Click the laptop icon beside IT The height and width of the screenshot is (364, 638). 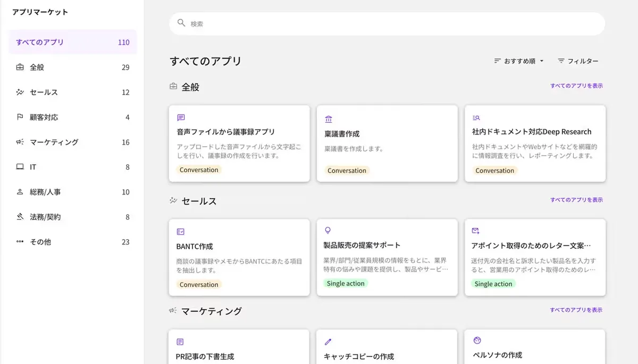coord(20,167)
